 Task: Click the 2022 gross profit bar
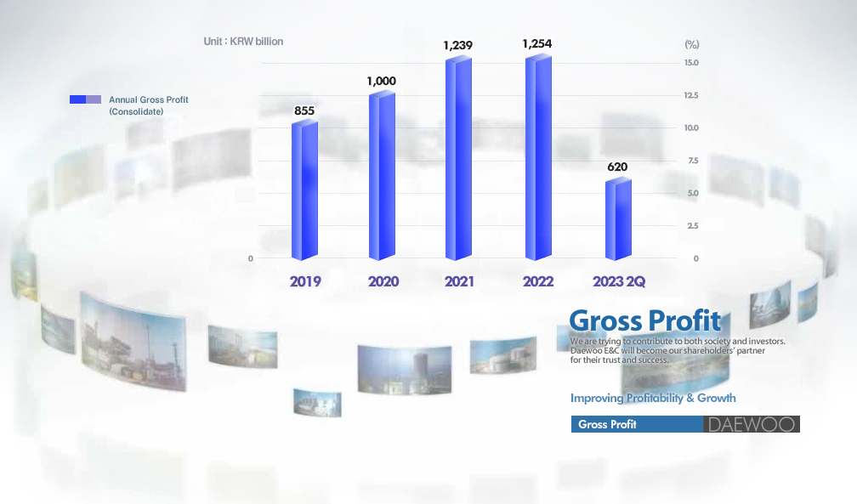coord(538,156)
